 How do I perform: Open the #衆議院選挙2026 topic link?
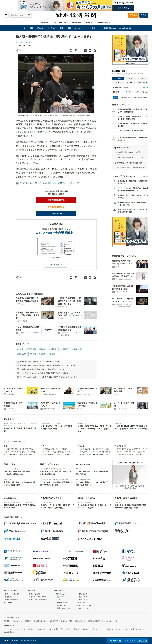click(x=109, y=28)
